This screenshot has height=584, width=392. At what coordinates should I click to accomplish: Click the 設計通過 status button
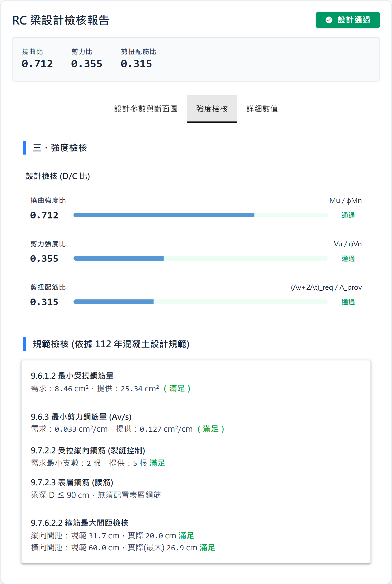click(348, 20)
